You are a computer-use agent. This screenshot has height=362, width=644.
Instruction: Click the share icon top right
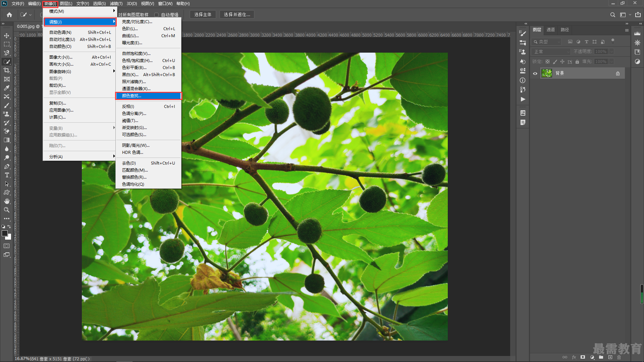tap(638, 15)
